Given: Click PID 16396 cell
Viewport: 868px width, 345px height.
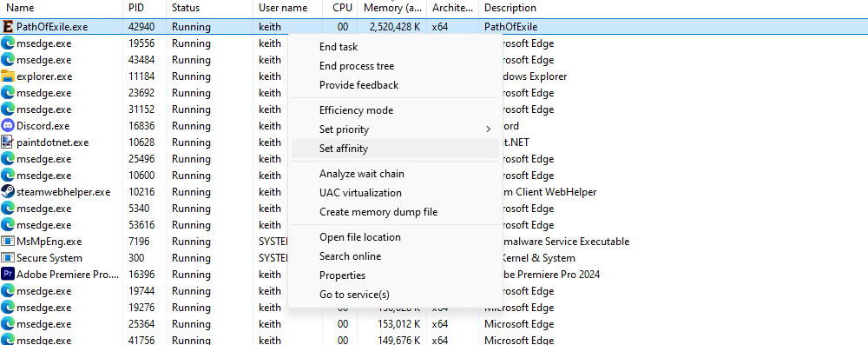Looking at the screenshot, I should [x=141, y=275].
